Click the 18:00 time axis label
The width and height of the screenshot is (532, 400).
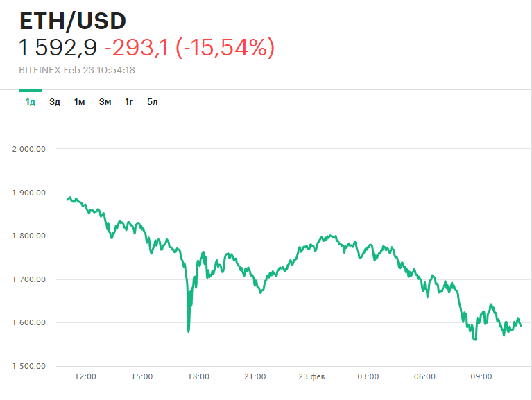pos(199,376)
